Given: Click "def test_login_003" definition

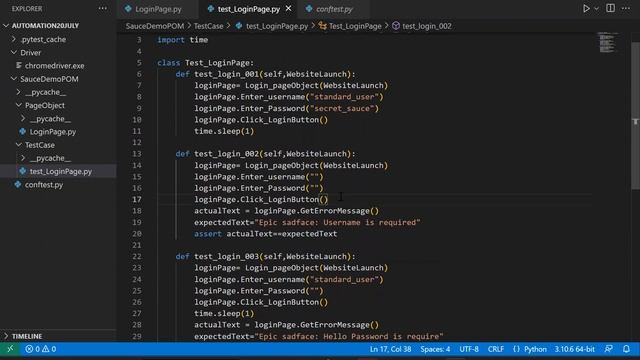Looking at the screenshot, I should tap(265, 257).
